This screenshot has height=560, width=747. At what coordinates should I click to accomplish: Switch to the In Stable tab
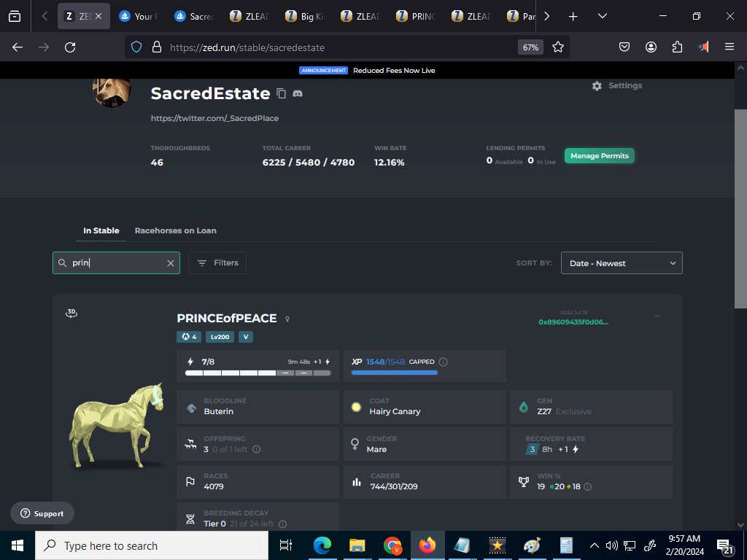[x=101, y=230]
